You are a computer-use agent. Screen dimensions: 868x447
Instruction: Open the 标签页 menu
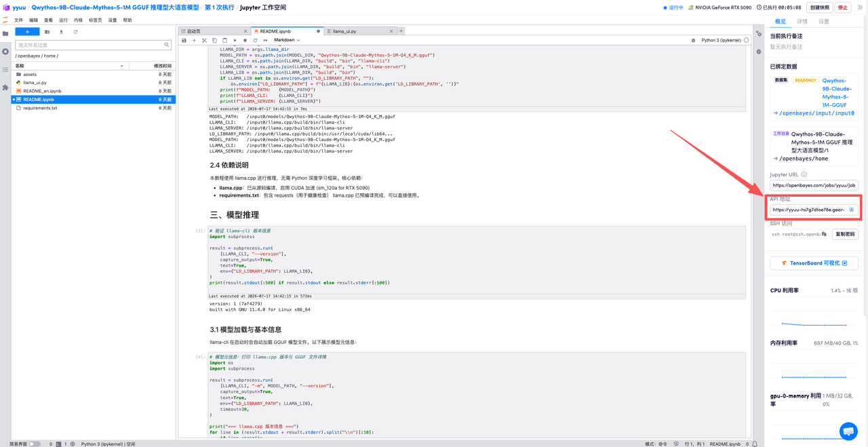(95, 20)
